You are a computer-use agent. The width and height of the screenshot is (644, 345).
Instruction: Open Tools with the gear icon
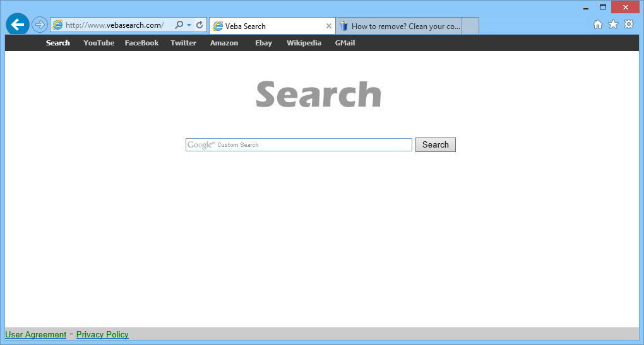click(x=629, y=24)
